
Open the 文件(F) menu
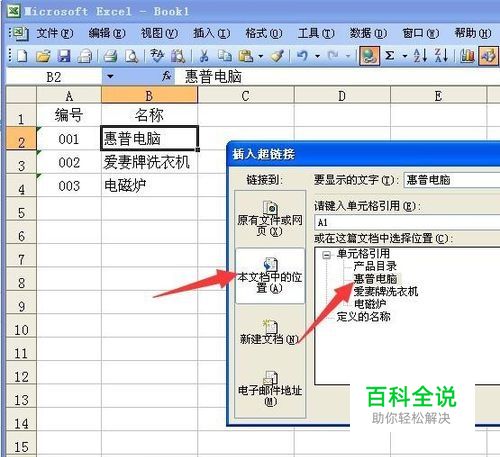click(x=55, y=33)
